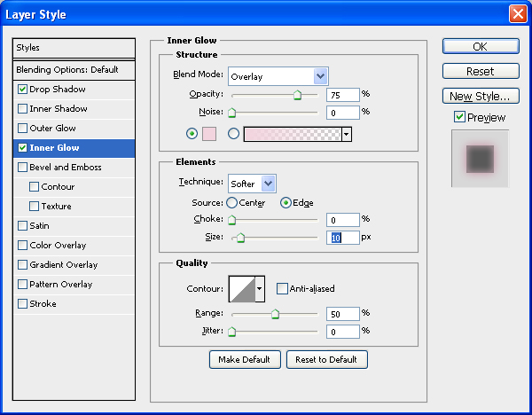Enable the Gradient Overlay checkbox
The image size is (532, 415).
22,264
